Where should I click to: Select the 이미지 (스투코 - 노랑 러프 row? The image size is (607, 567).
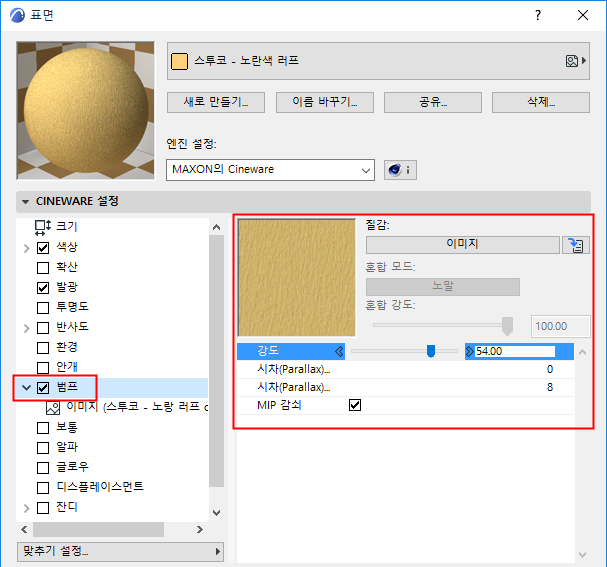[x=112, y=407]
